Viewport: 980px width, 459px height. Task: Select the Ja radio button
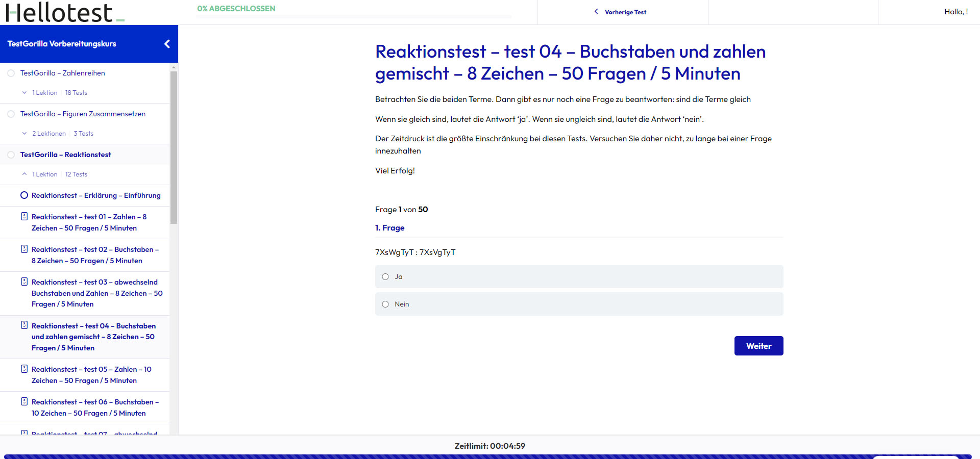point(385,277)
